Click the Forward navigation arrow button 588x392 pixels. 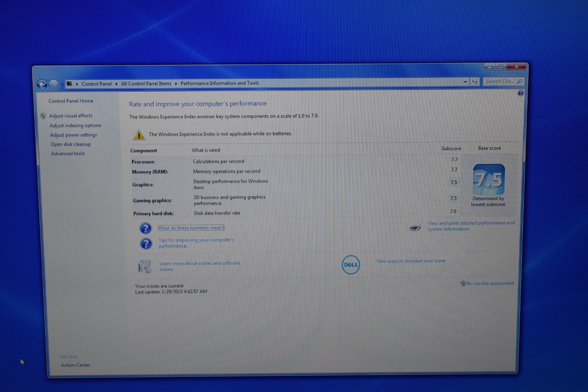54,84
